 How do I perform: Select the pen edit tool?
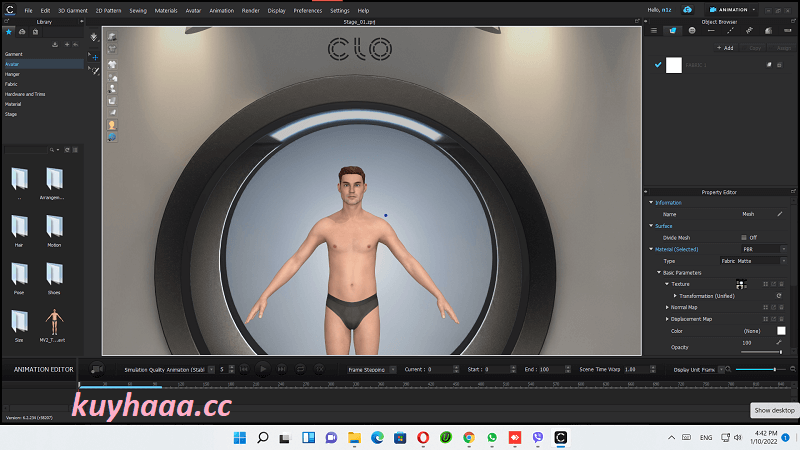(x=94, y=71)
